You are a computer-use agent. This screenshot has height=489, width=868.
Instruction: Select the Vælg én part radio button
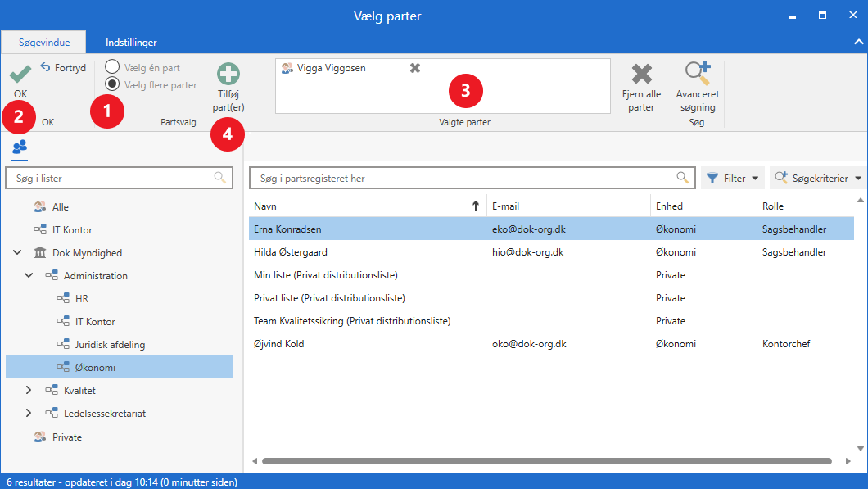click(x=112, y=68)
